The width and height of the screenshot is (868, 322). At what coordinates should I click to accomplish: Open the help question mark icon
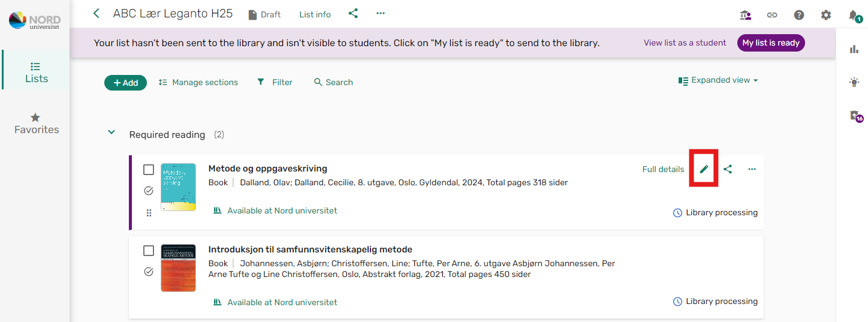pos(799,15)
